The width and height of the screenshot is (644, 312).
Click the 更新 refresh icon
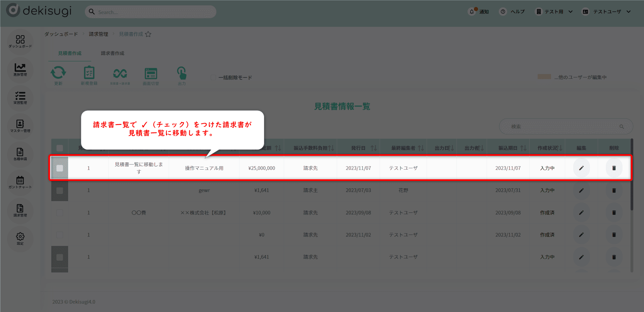(x=58, y=73)
